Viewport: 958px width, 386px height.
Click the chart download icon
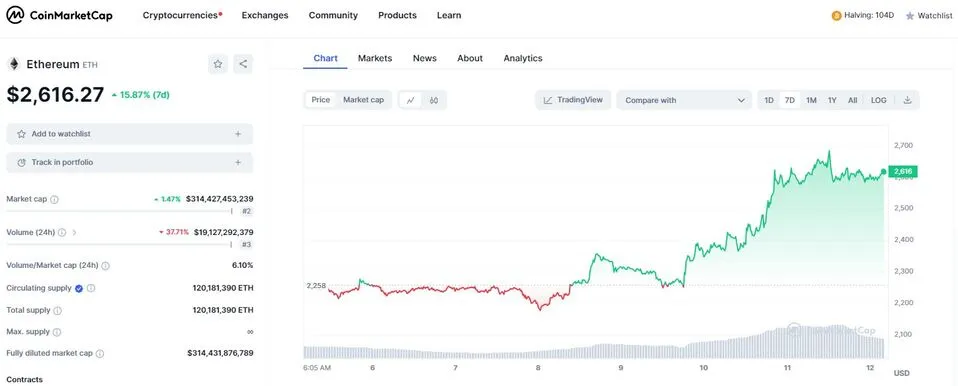[907, 100]
